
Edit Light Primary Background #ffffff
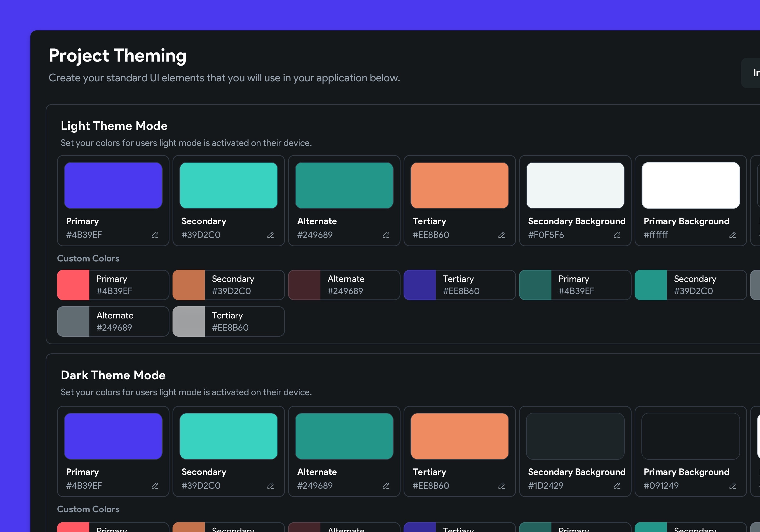tap(733, 235)
